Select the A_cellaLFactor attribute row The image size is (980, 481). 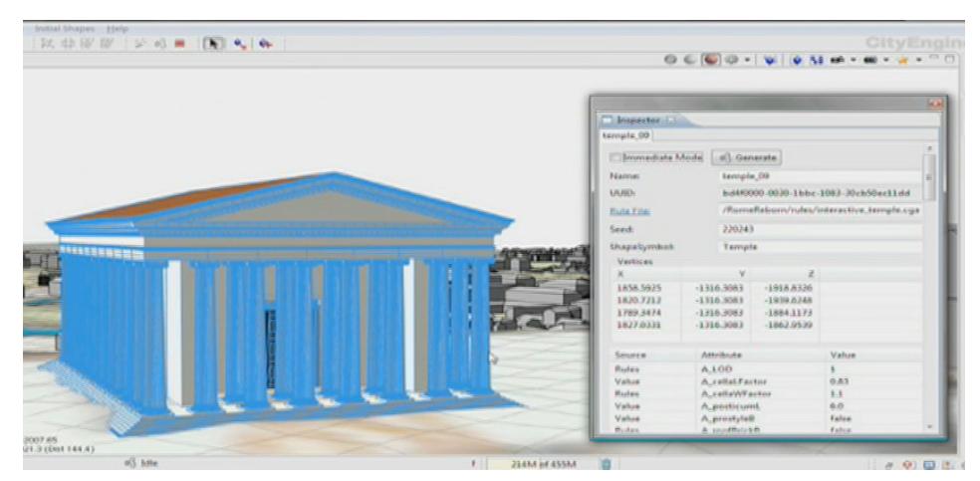tap(766, 381)
